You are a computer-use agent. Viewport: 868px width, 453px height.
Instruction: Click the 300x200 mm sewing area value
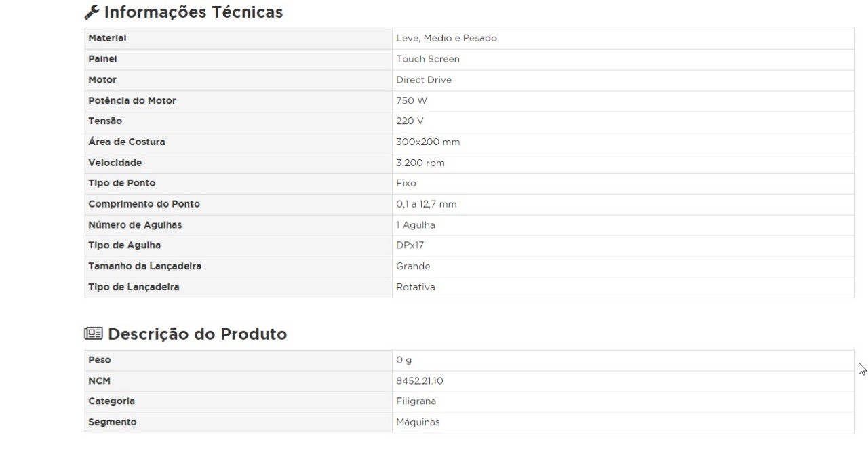point(428,142)
